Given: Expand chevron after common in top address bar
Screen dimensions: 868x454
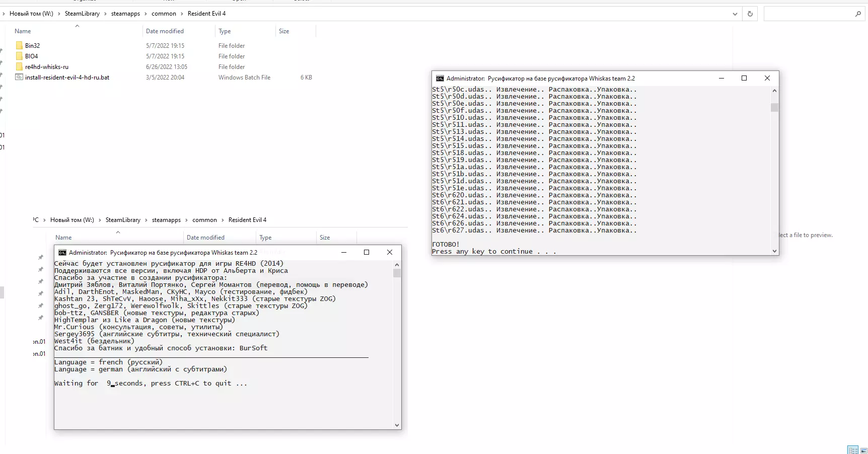Looking at the screenshot, I should click(x=182, y=14).
